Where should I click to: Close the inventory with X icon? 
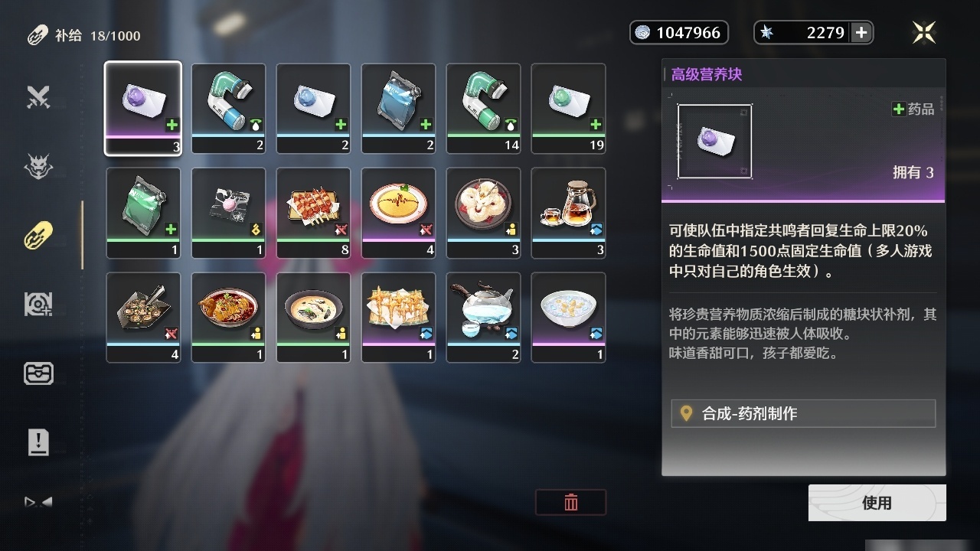(x=924, y=32)
